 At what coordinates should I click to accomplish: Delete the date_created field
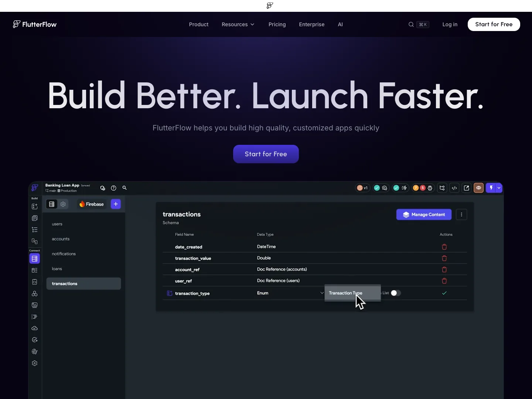444,247
